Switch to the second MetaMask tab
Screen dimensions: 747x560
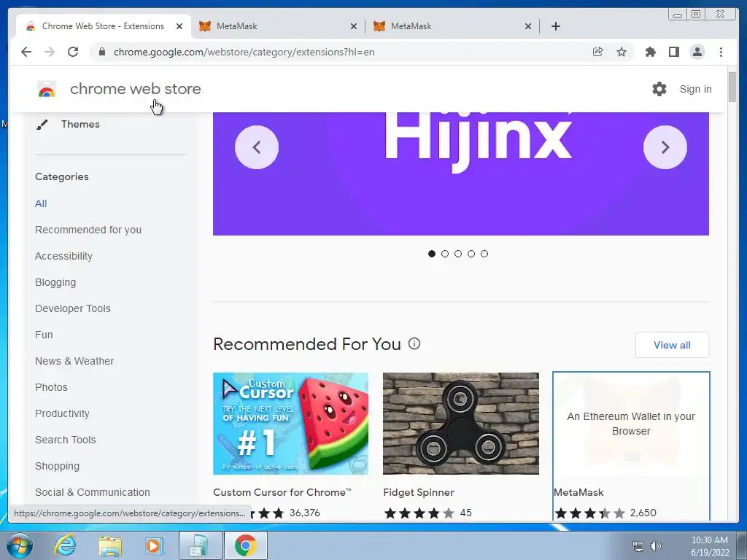(452, 26)
